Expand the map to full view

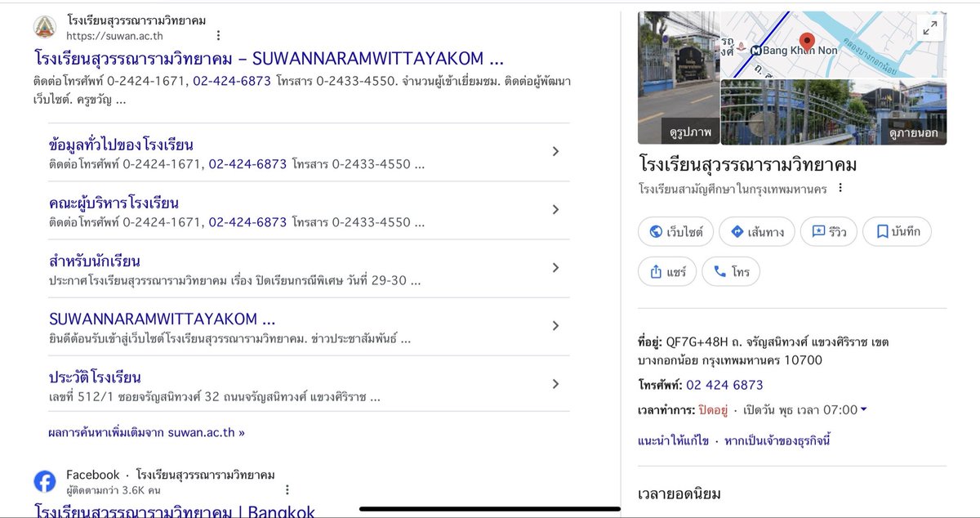pos(929,29)
